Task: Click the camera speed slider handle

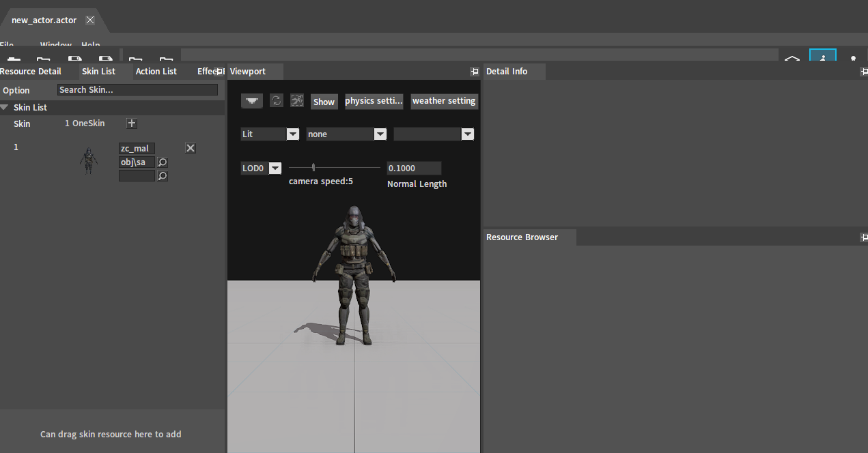Action: pyautogui.click(x=313, y=167)
